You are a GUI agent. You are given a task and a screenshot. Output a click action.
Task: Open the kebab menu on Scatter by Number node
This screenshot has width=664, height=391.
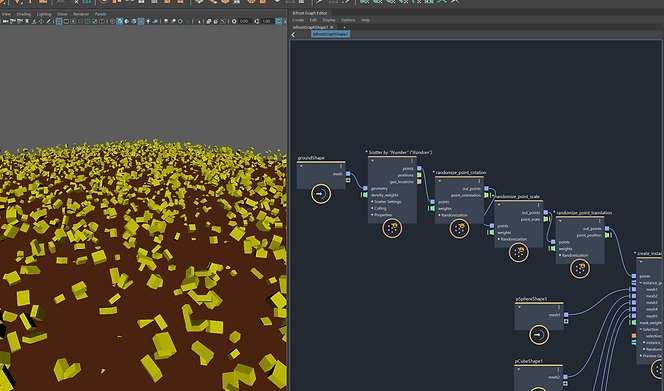412,161
